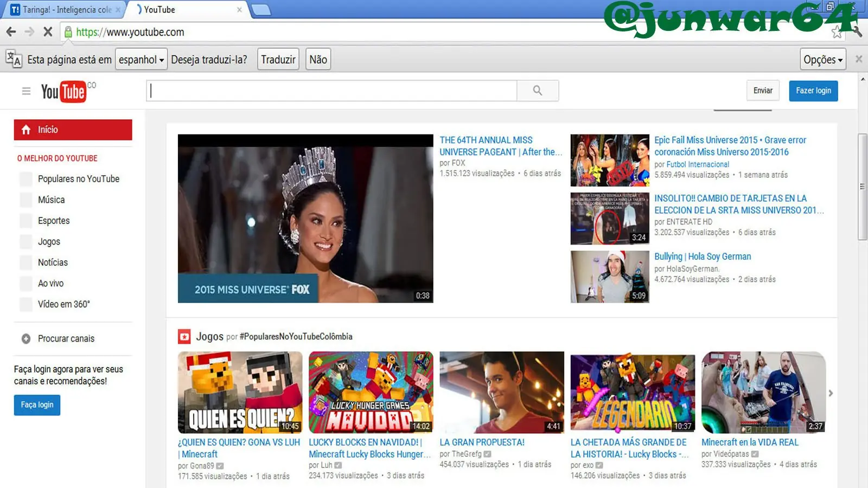Screen dimensions: 868x488
Task: Click the home icon beside Início
Action: [26, 130]
